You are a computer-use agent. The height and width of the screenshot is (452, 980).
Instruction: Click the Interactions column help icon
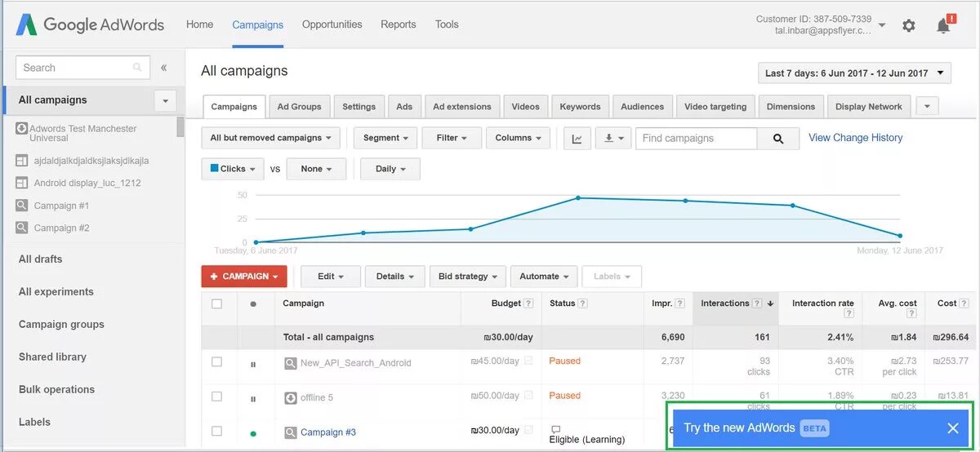757,304
